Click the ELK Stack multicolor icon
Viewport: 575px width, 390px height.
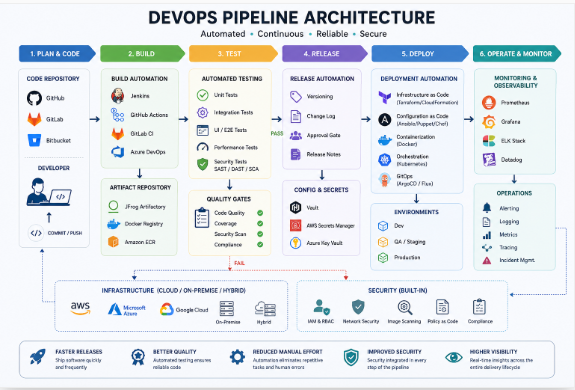(489, 141)
